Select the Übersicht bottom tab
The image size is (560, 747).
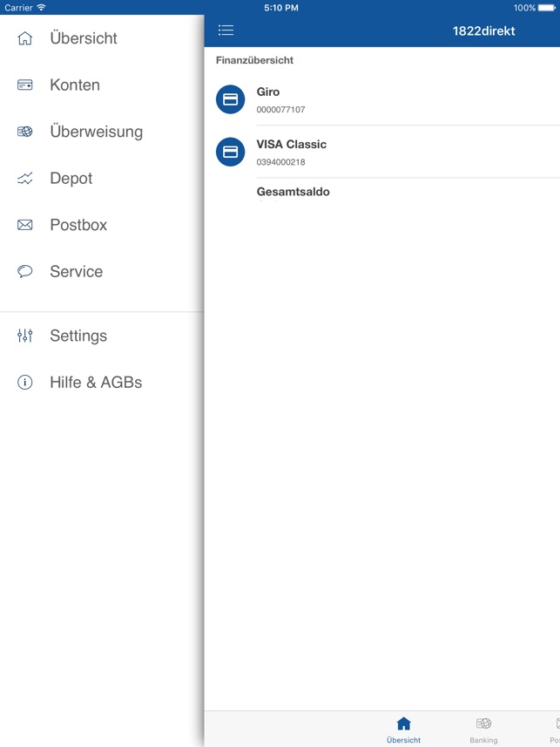403,730
